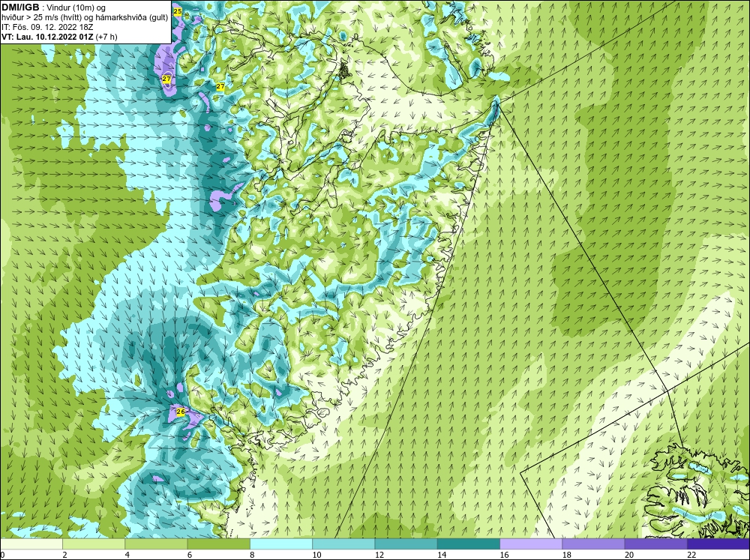Select the 12–14 m/s teal legend swatch

pyautogui.click(x=406, y=544)
